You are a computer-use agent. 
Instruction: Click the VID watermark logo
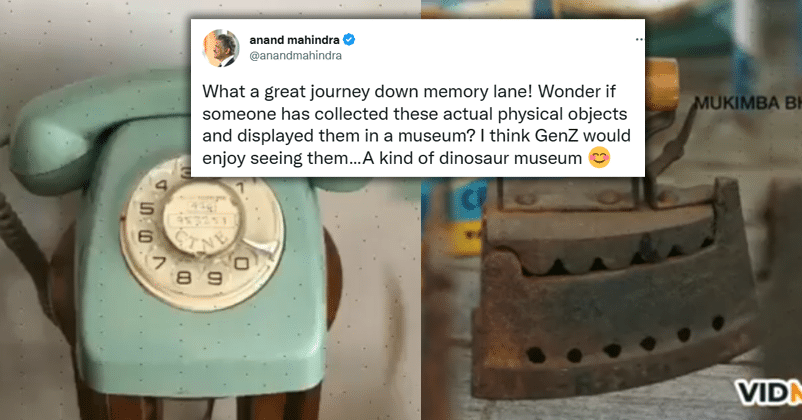[x=768, y=392]
